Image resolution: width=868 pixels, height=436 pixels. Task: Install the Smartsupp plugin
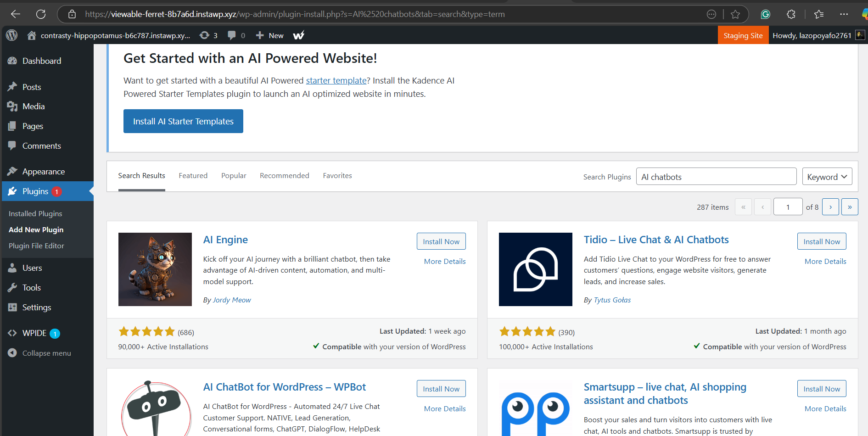pyautogui.click(x=822, y=389)
